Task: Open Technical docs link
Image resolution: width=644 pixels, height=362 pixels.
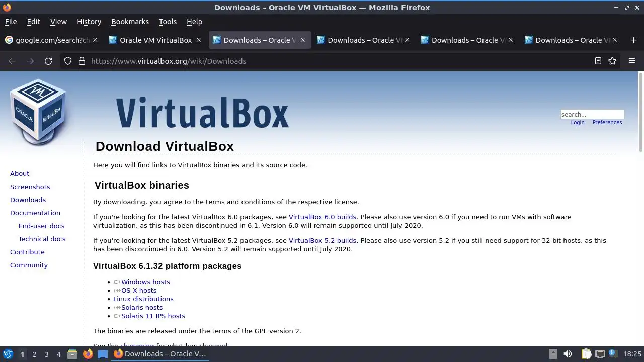Action: pos(42,239)
